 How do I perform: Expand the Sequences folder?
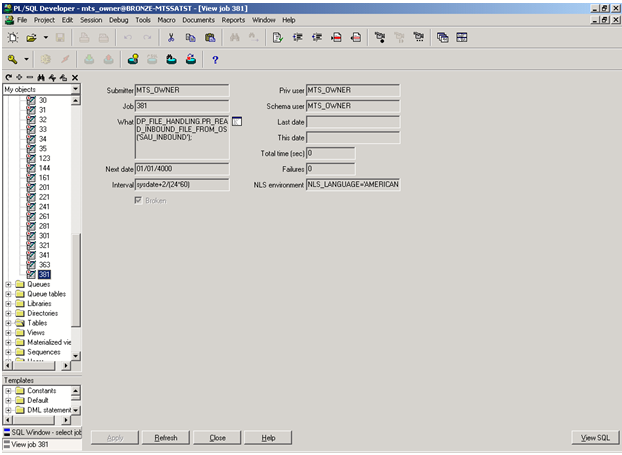coord(8,352)
